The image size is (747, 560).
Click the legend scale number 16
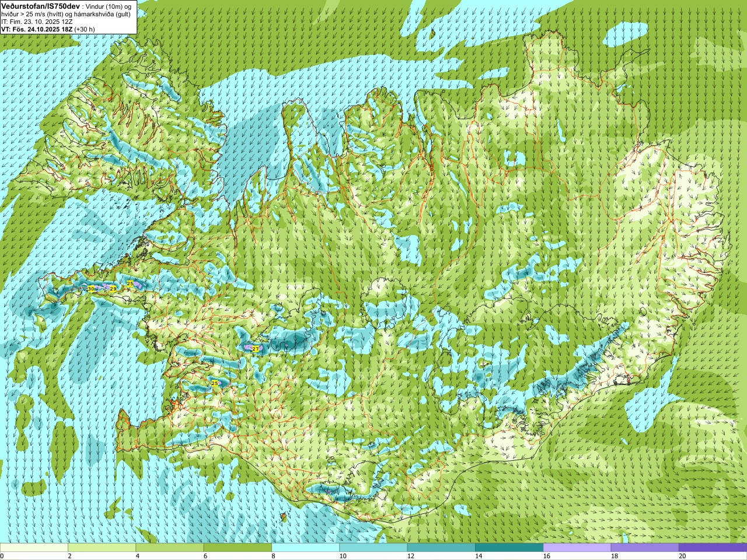[547, 556]
